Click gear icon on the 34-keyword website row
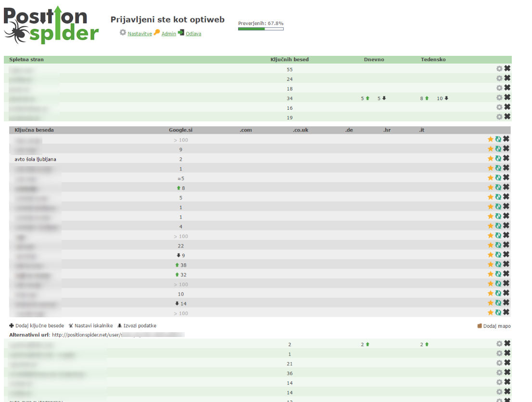This screenshot has width=532, height=402. (x=499, y=98)
